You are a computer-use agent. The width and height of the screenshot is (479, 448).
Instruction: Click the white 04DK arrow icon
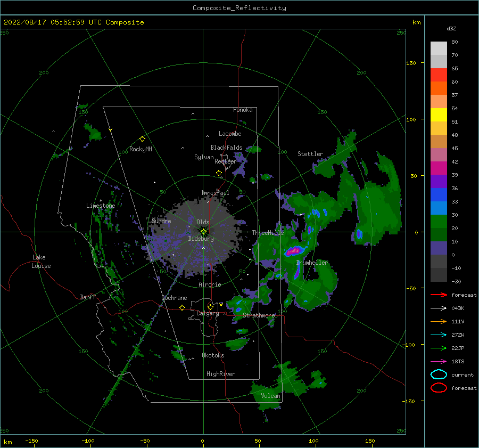click(439, 308)
